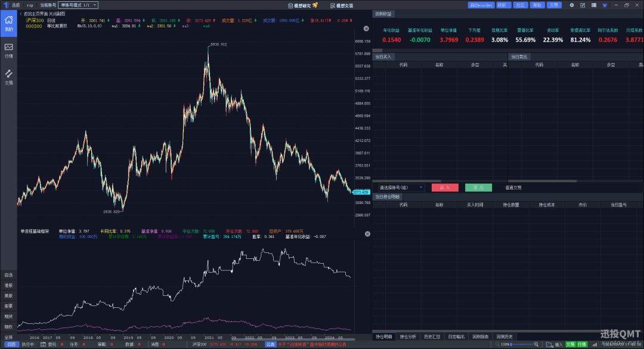The height and width of the screenshot is (349, 644).
Task: Click the green 卖出 sell button
Action: point(478,187)
